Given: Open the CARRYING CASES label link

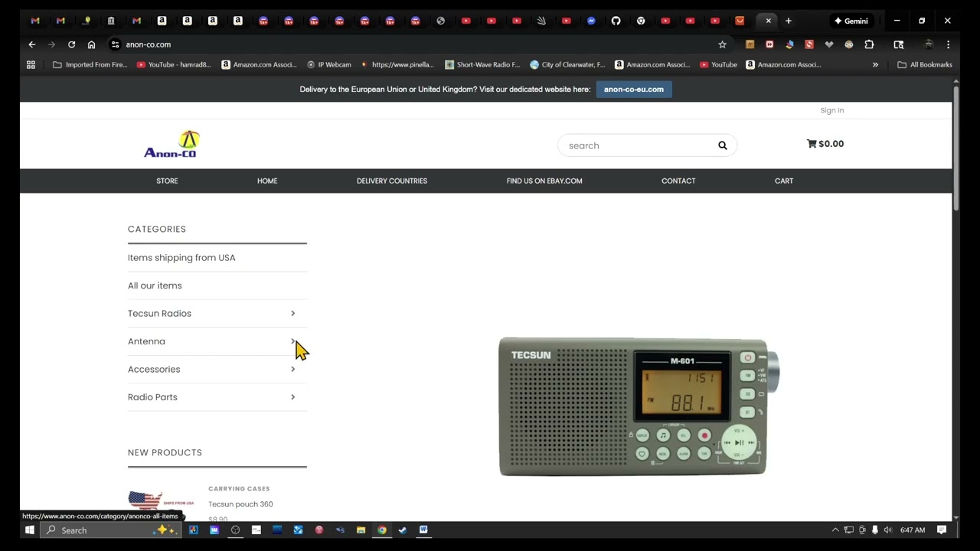Looking at the screenshot, I should pos(239,488).
